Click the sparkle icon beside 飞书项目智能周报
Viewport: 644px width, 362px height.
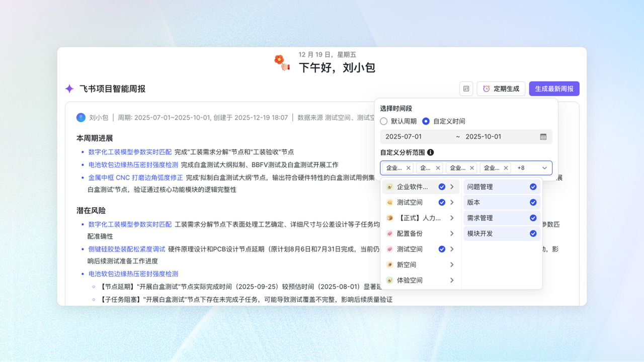(x=69, y=88)
